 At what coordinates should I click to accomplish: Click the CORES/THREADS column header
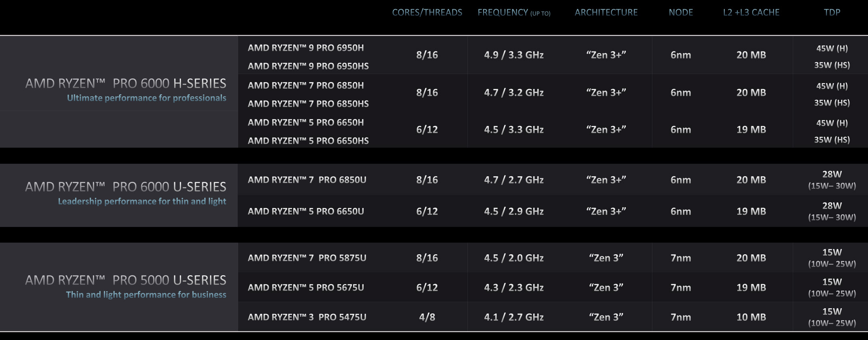coord(427,12)
